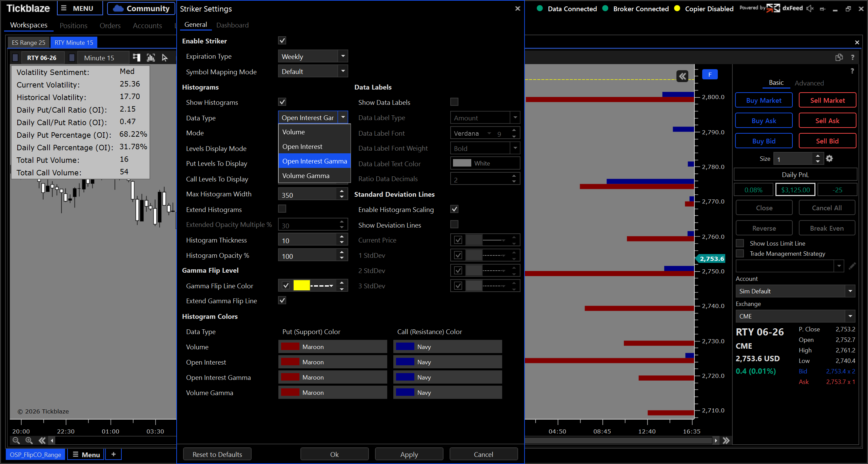Click the Sell Ask button
Image resolution: width=868 pixels, height=464 pixels.
(x=827, y=121)
